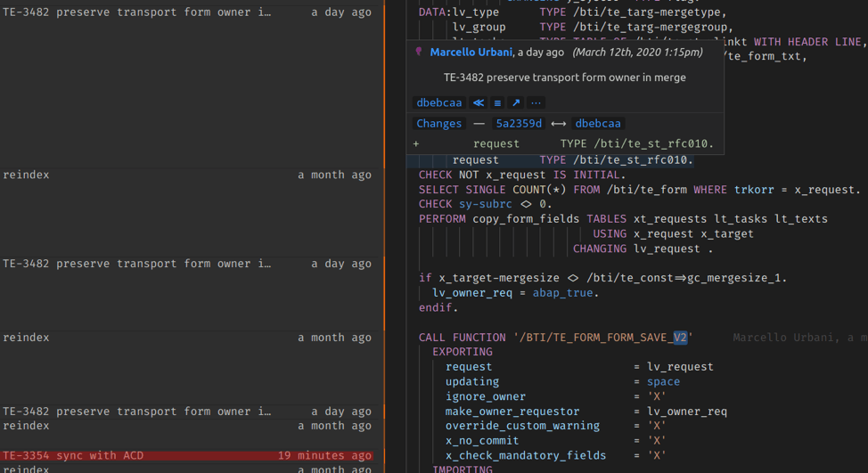The image size is (868, 473).
Task: Click the highlighted 'V2' in the function name
Action: coord(680,338)
